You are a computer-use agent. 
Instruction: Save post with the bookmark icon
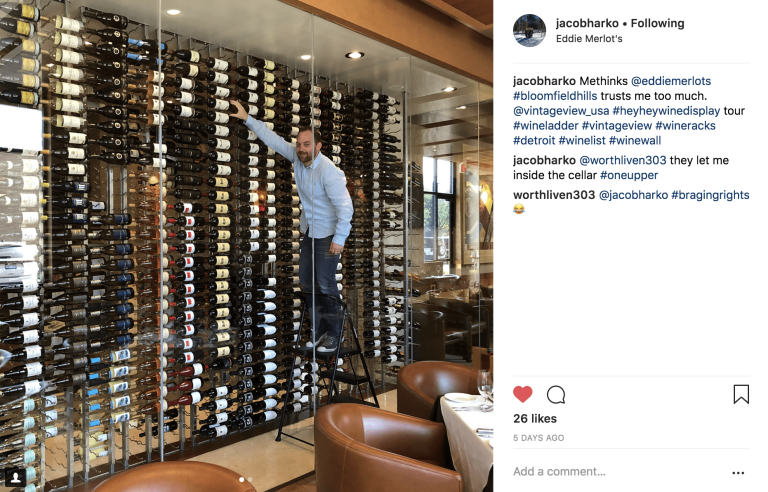(x=741, y=394)
